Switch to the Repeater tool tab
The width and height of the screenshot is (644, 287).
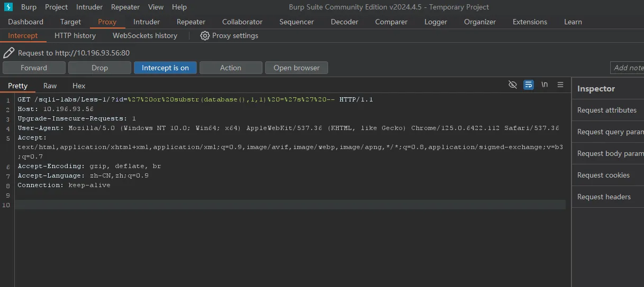[x=191, y=22]
